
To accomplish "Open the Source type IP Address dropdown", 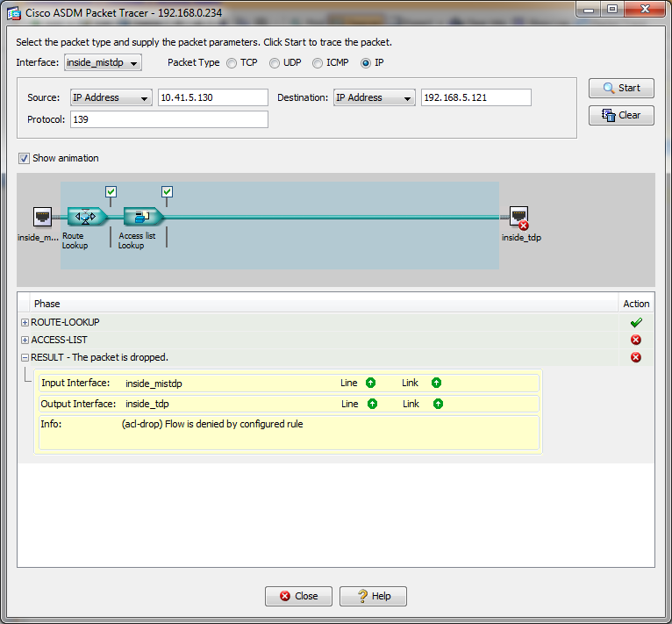I will tap(111, 97).
